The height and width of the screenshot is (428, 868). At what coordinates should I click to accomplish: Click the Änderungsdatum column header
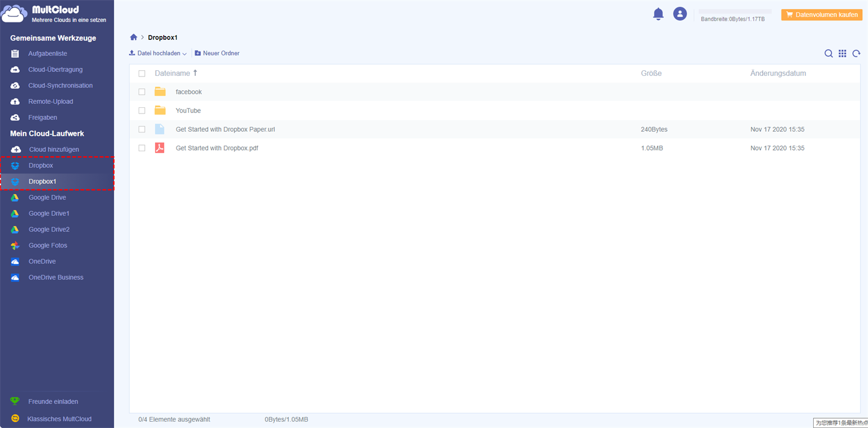tap(778, 74)
